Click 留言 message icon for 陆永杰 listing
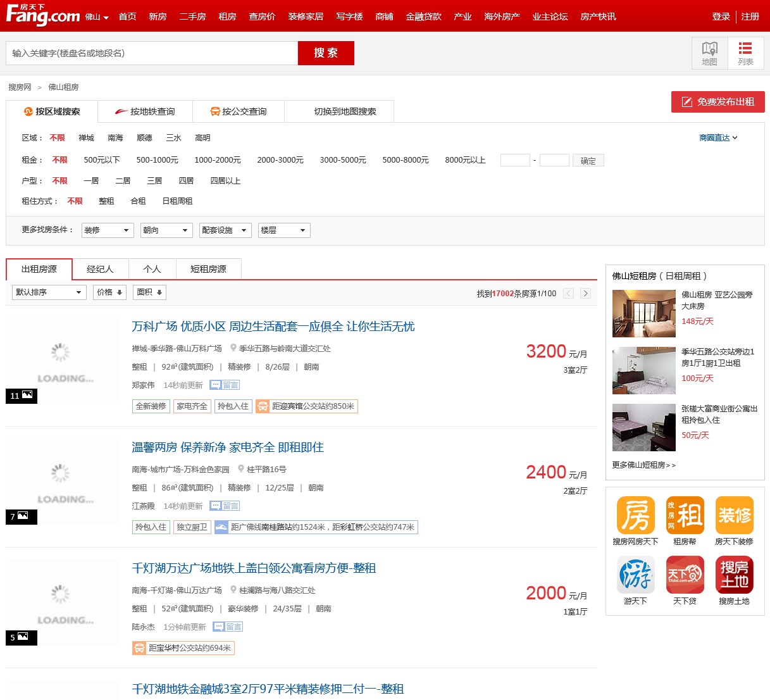This screenshot has width=770, height=700. [x=228, y=627]
